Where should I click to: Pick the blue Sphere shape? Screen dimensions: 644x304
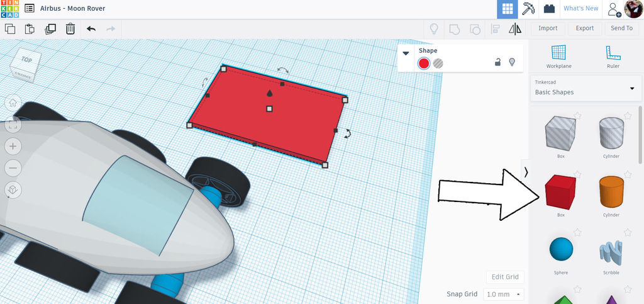tap(560, 249)
